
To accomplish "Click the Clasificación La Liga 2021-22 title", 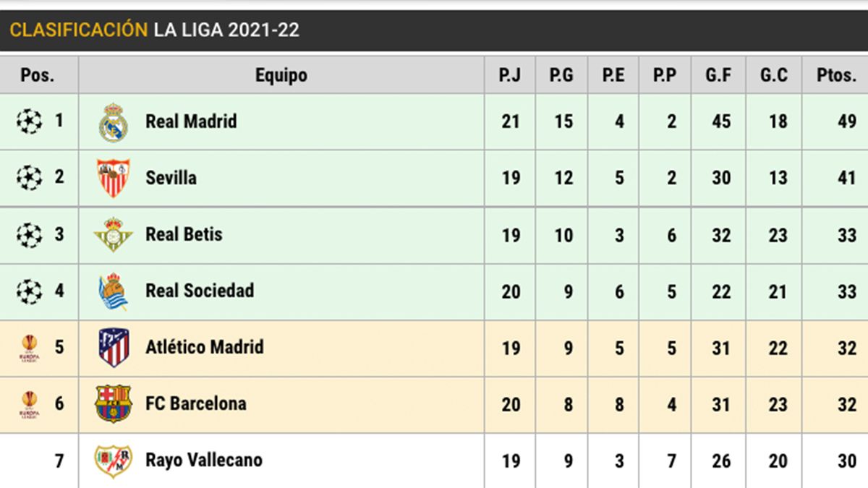I will 154,30.
